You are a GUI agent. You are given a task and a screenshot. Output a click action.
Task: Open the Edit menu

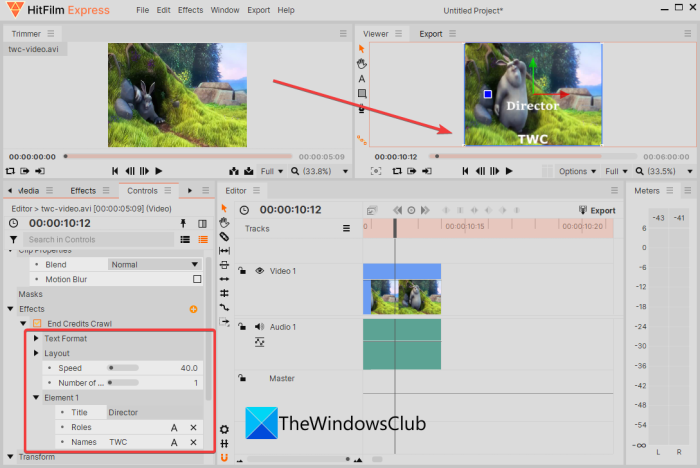(163, 10)
